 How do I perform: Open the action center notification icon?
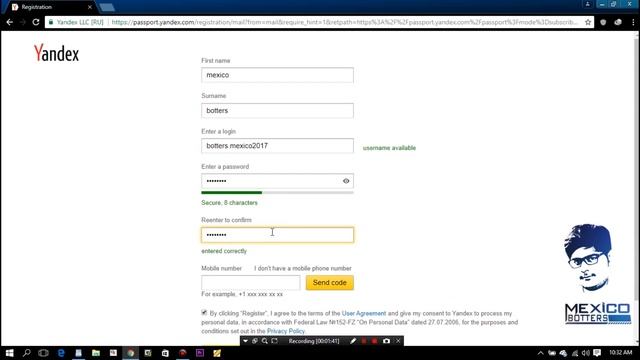[597, 353]
